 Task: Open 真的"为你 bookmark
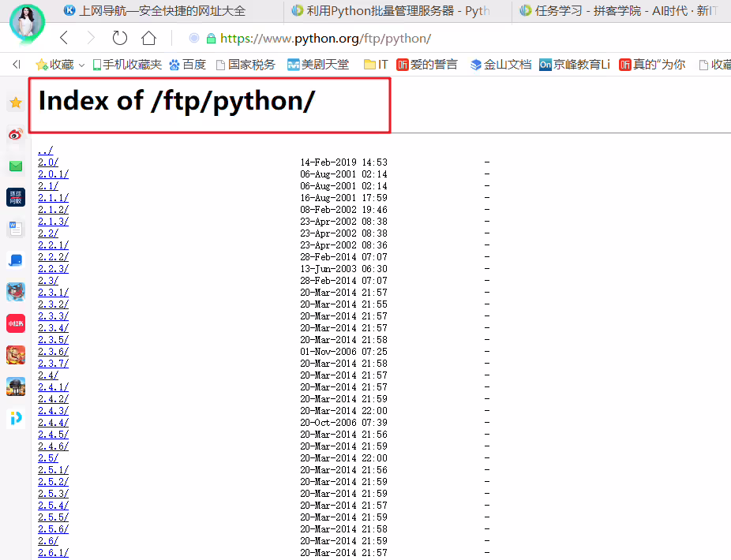(x=652, y=65)
